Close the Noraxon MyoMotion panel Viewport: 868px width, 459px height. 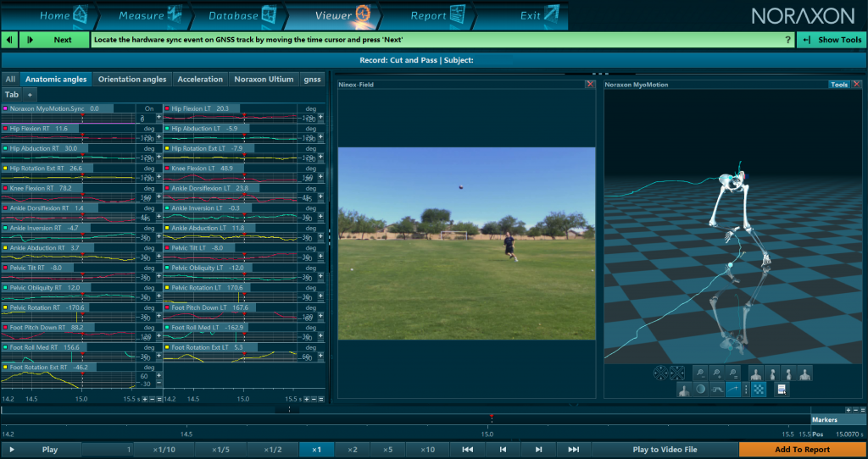(857, 84)
